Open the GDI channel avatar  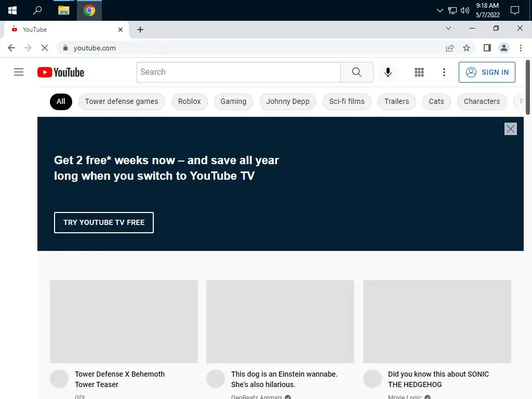click(59, 379)
